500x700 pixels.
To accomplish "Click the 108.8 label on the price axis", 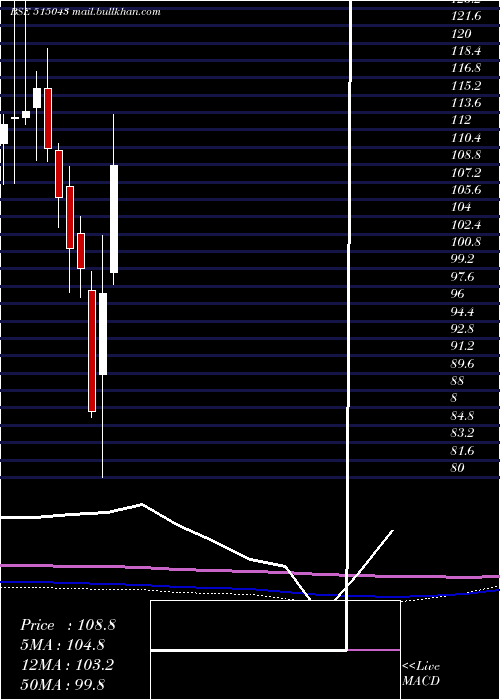I will point(466,155).
